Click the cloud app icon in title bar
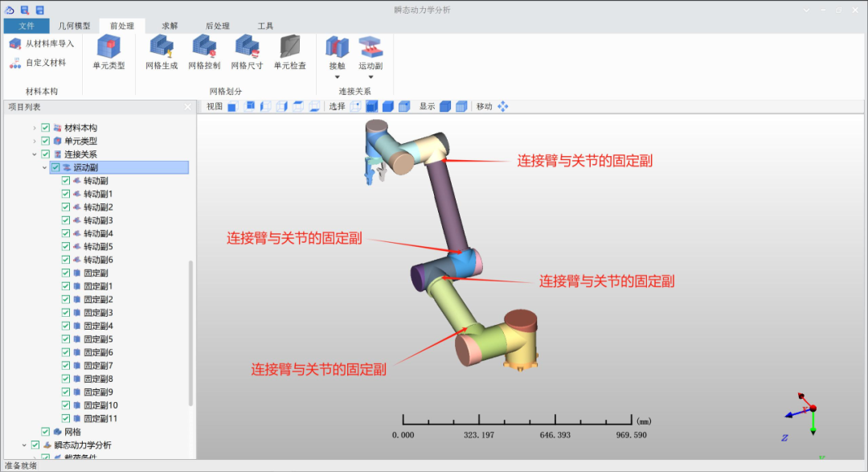This screenshot has width=868, height=472. 10,10
